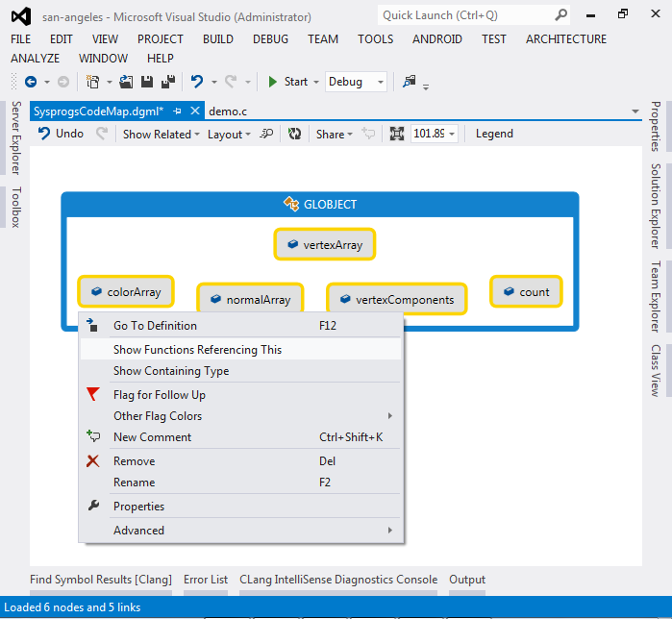Click the Find in Files toolbar icon
The width and height of the screenshot is (672, 619).
[x=410, y=81]
